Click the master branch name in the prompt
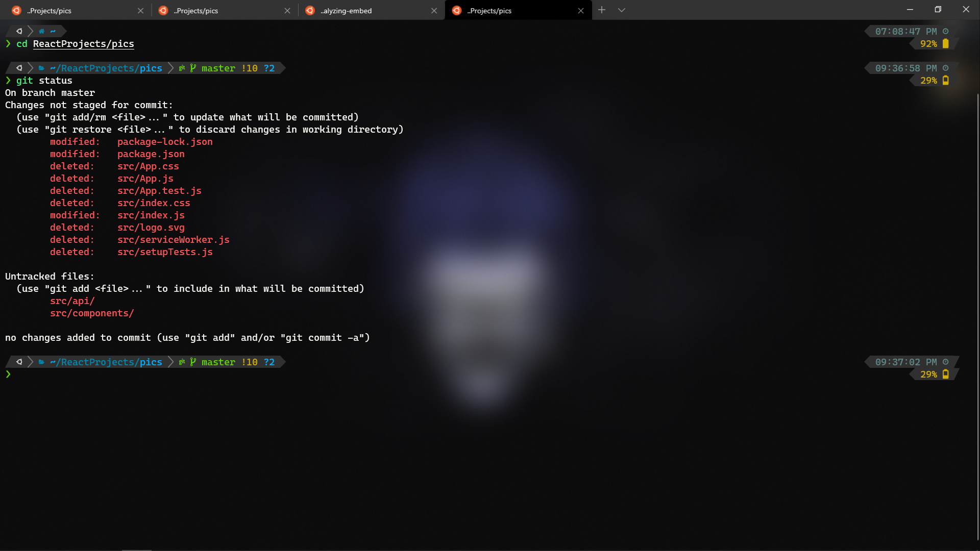The height and width of the screenshot is (551, 980). [x=217, y=68]
